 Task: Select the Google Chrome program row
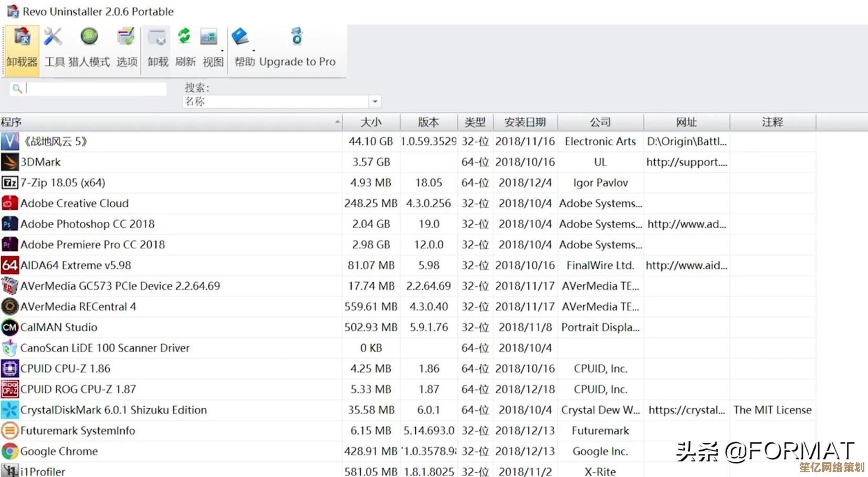59,451
